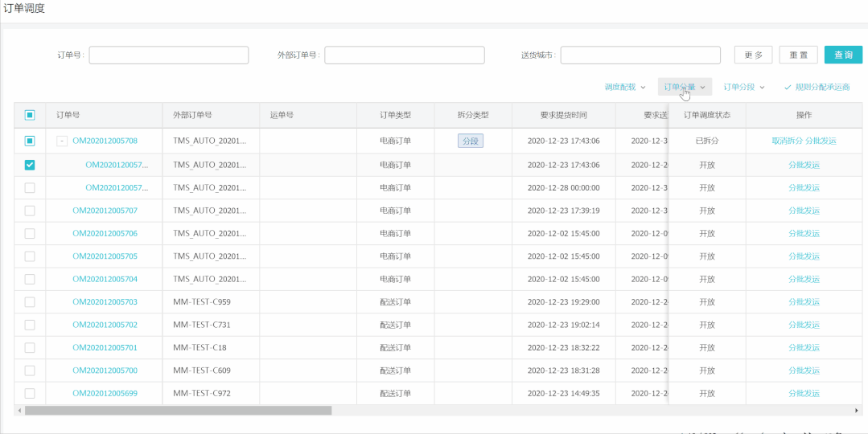Click 分批发运 for order MM-TEST-C959
Image resolution: width=868 pixels, height=434 pixels.
804,302
